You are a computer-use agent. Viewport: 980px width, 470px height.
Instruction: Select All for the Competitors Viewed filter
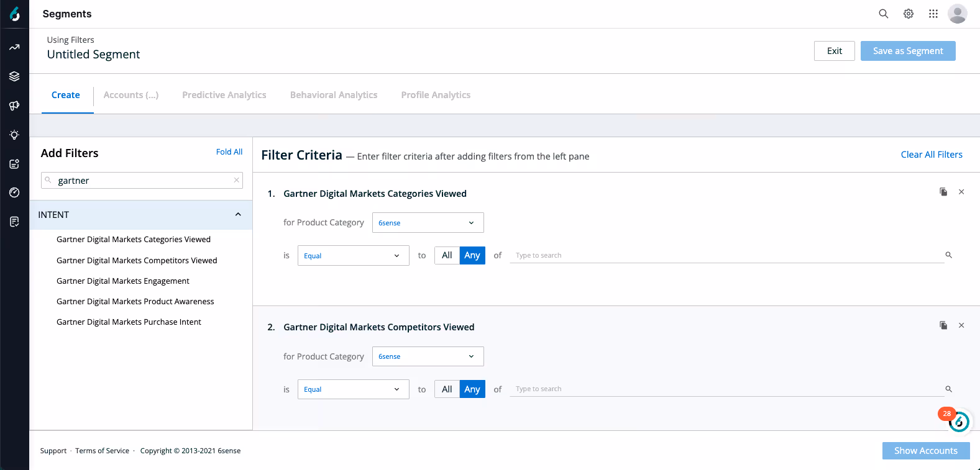447,389
